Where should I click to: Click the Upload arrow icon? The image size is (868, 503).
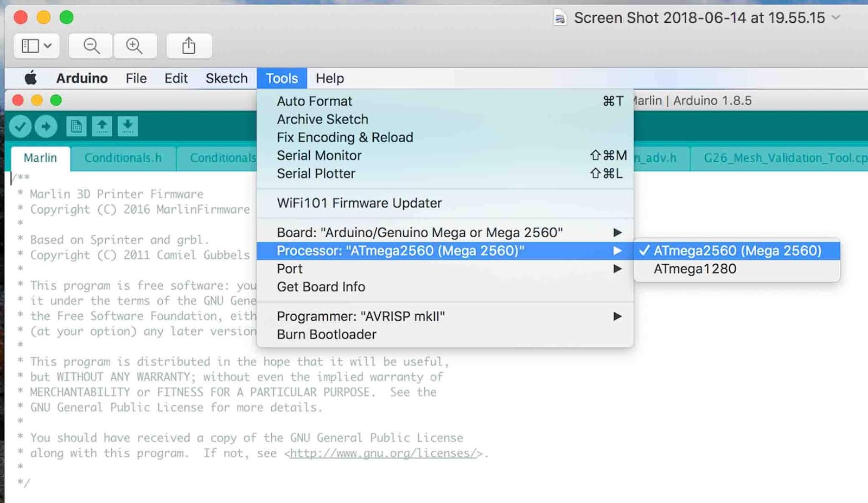46,126
